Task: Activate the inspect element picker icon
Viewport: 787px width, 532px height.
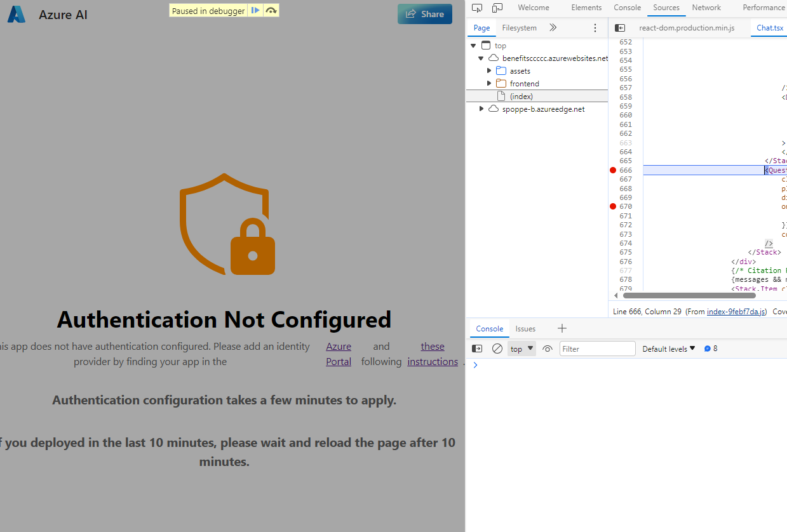Action: click(478, 8)
